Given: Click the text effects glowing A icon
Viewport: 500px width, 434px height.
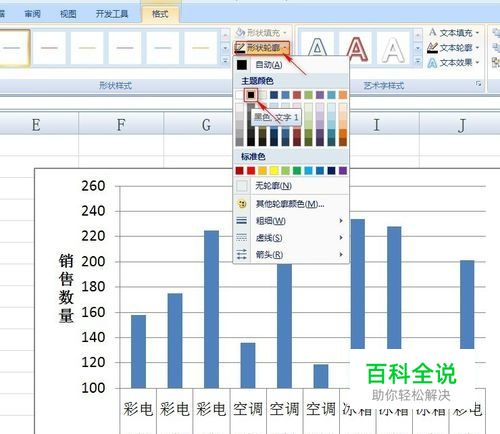Looking at the screenshot, I should tap(432, 63).
